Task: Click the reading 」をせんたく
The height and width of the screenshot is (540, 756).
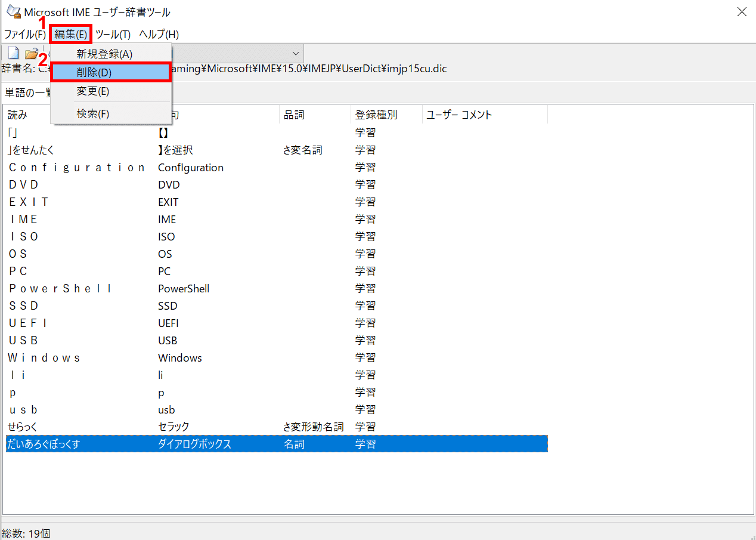Action: [x=32, y=150]
